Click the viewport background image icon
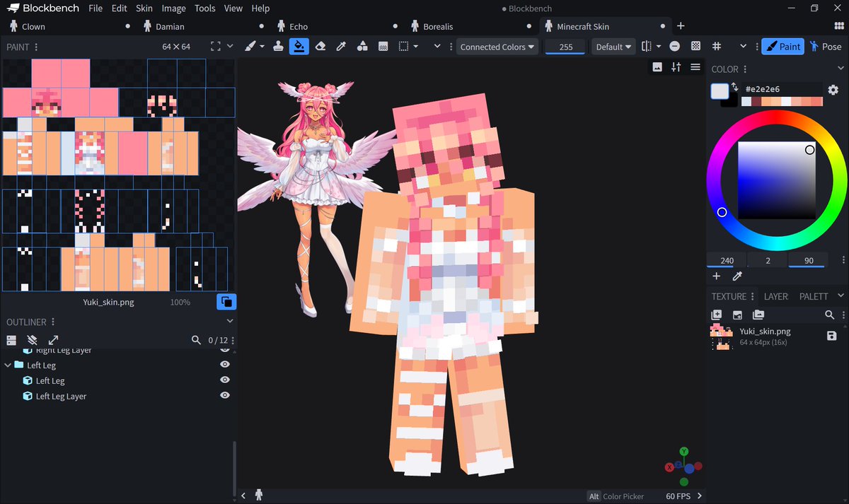 (657, 67)
